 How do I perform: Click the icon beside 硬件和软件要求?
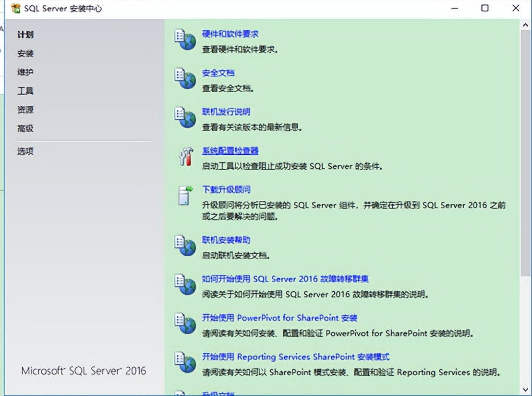click(x=185, y=40)
